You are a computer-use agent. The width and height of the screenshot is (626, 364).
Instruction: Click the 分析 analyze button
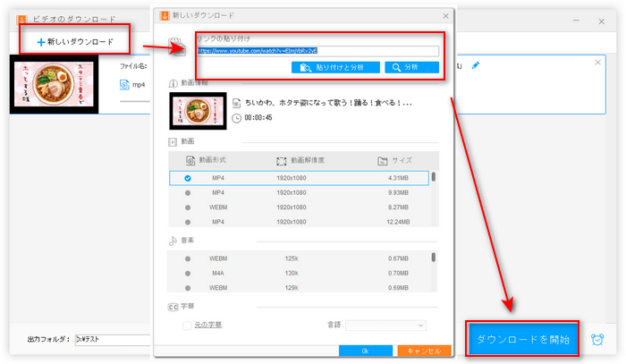(x=411, y=67)
